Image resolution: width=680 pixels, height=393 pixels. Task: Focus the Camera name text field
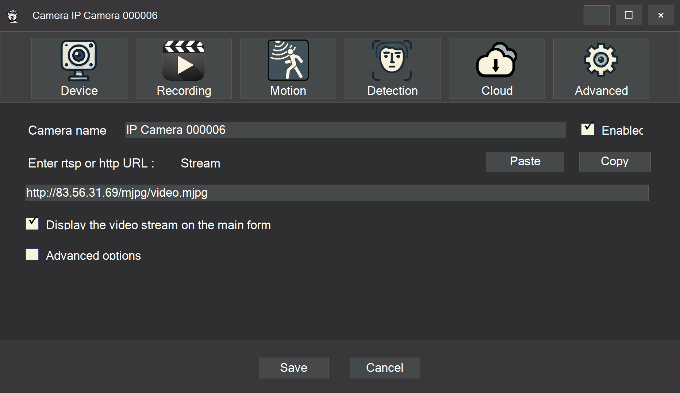point(345,130)
